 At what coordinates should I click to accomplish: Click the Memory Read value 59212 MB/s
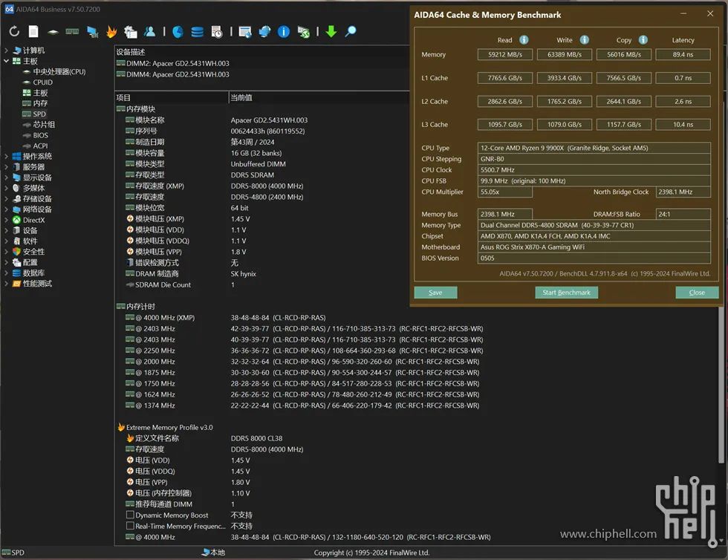pyautogui.click(x=505, y=54)
